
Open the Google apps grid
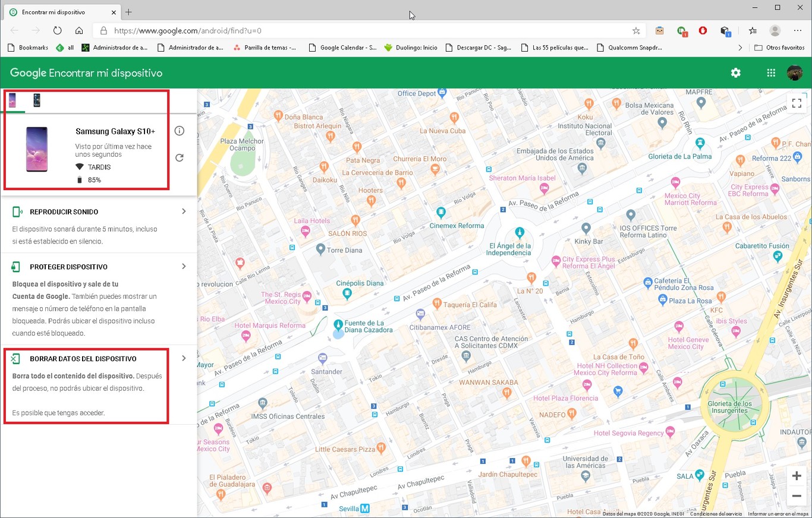[771, 73]
